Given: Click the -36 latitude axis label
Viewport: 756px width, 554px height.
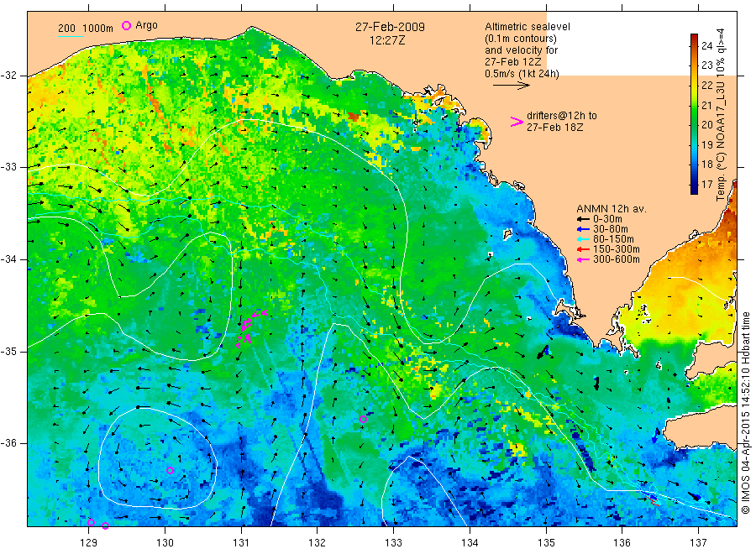Looking at the screenshot, I should pos(9,443).
